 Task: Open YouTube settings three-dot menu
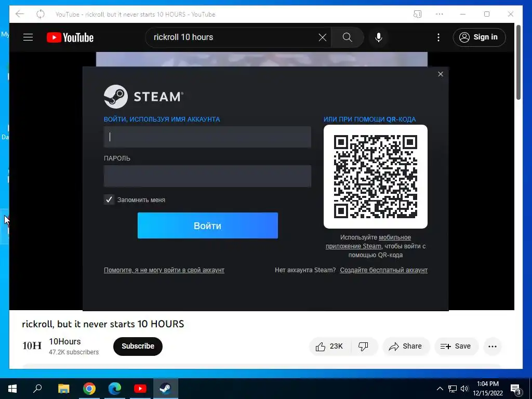(438, 37)
